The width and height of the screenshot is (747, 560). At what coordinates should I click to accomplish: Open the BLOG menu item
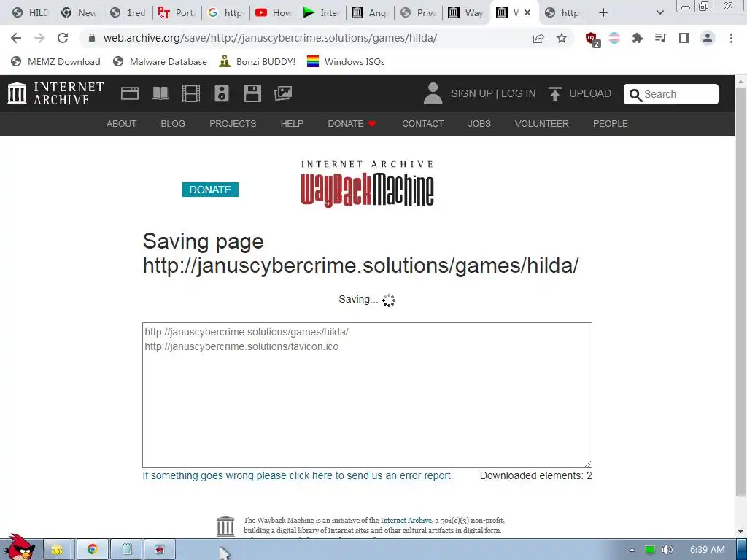coord(172,124)
